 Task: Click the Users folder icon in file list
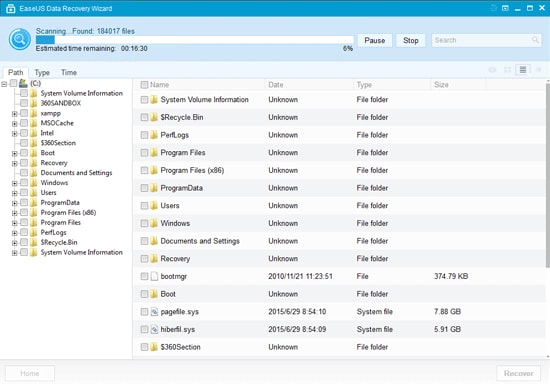pos(154,205)
